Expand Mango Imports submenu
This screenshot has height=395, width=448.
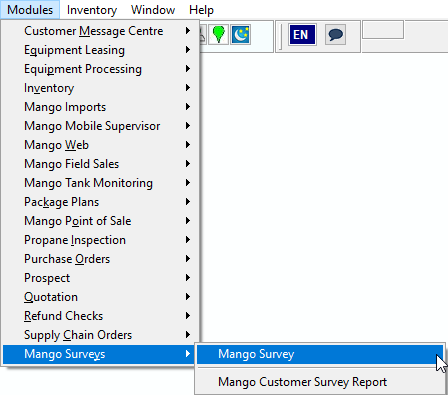coord(100,107)
